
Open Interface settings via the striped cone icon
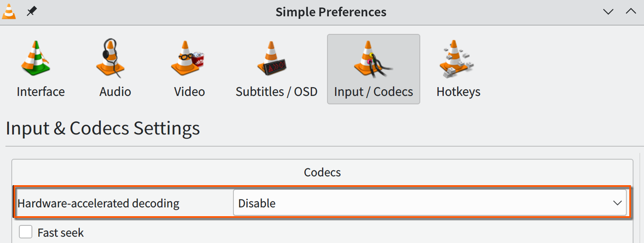(x=35, y=58)
